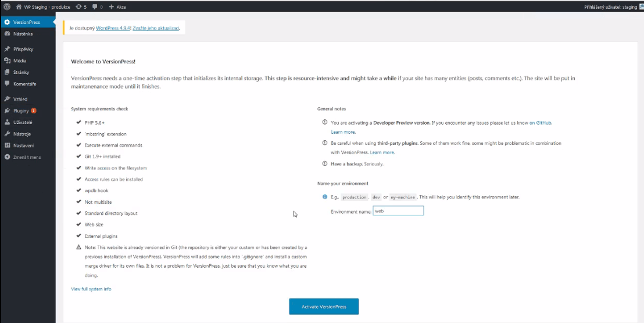Click info icon beside Developer Preview note

[325, 122]
